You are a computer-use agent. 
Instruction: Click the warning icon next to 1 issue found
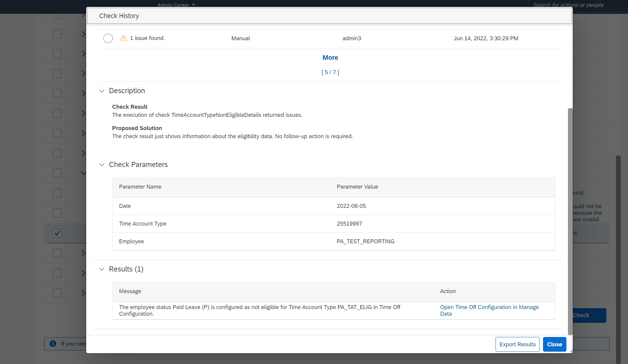[x=123, y=38]
